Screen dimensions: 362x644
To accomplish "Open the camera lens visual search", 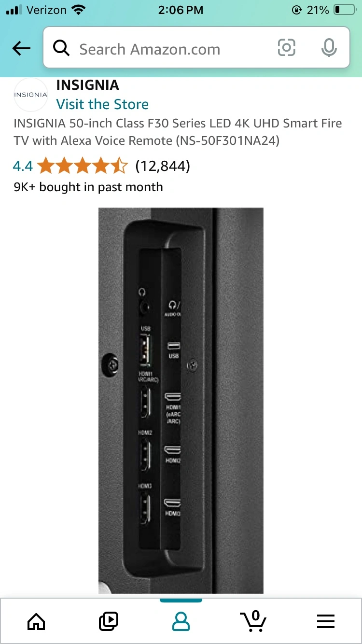I will click(286, 47).
